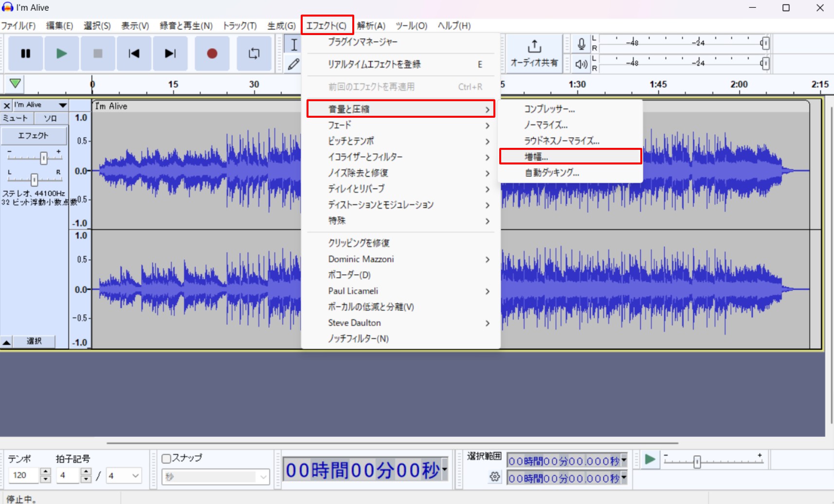Open the time signature denominator dropdown
The width and height of the screenshot is (834, 504).
coord(124,475)
